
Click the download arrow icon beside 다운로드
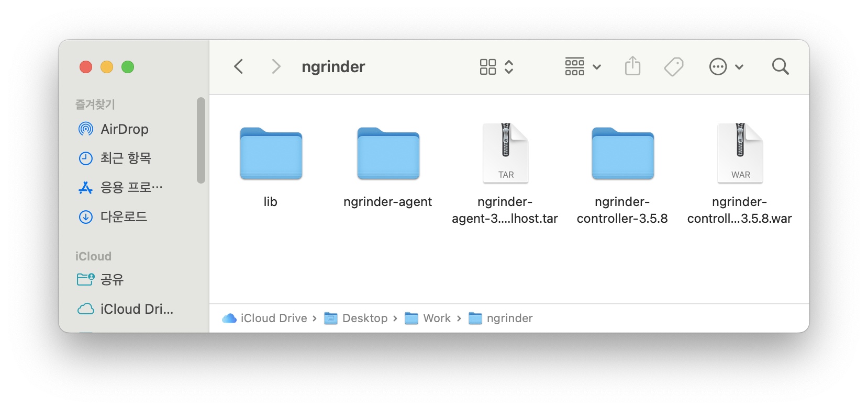click(85, 217)
